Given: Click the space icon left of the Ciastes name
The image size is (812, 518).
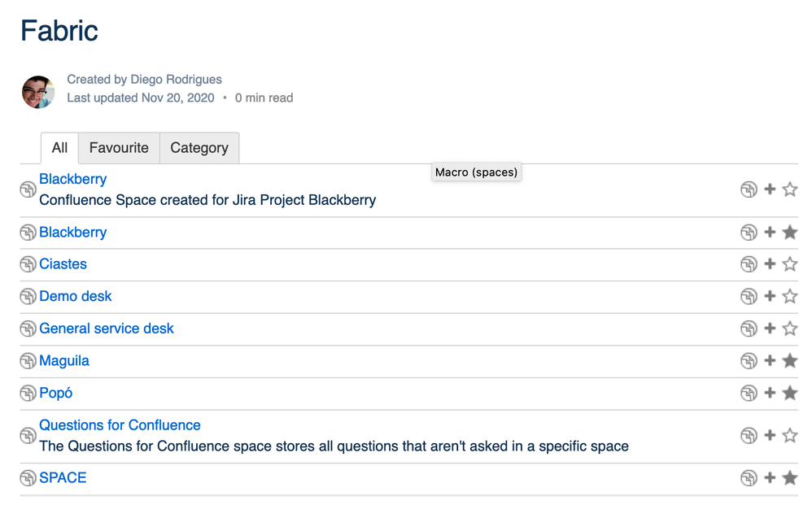Looking at the screenshot, I should [x=28, y=265].
